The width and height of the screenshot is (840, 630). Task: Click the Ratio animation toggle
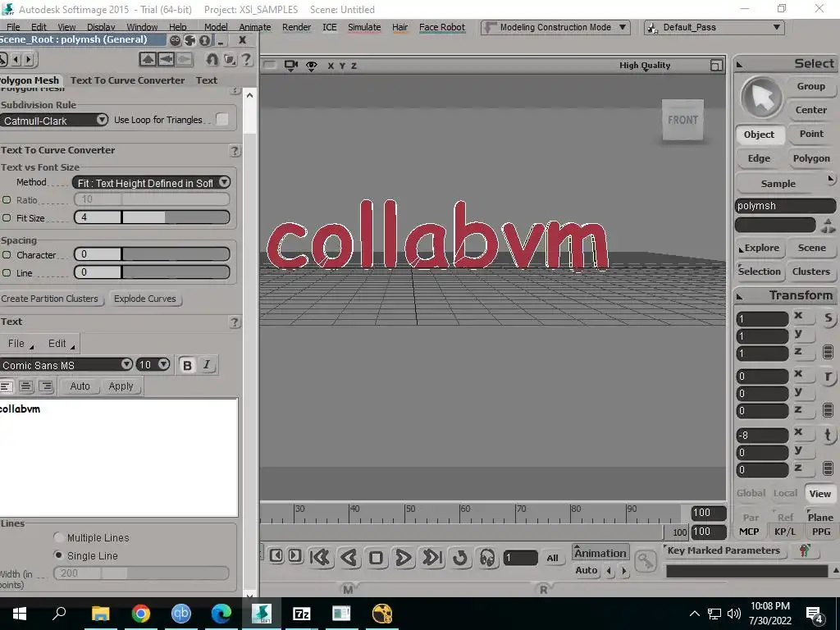(7, 200)
